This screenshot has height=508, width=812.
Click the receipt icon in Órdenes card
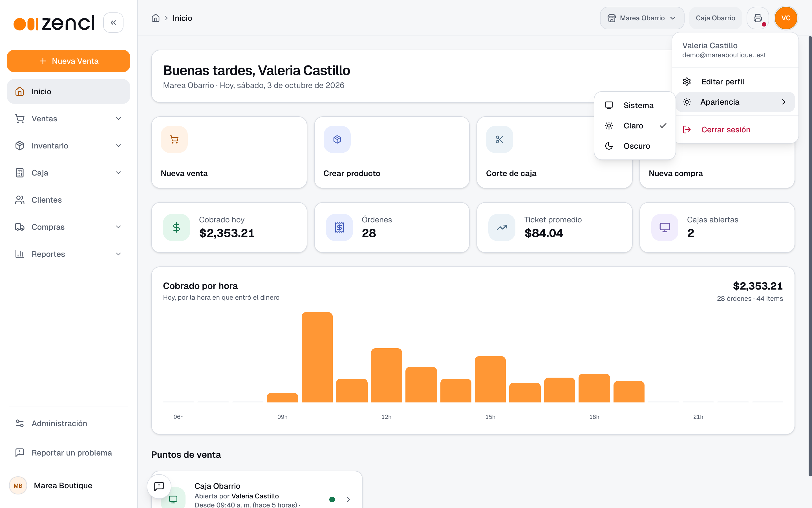click(339, 227)
